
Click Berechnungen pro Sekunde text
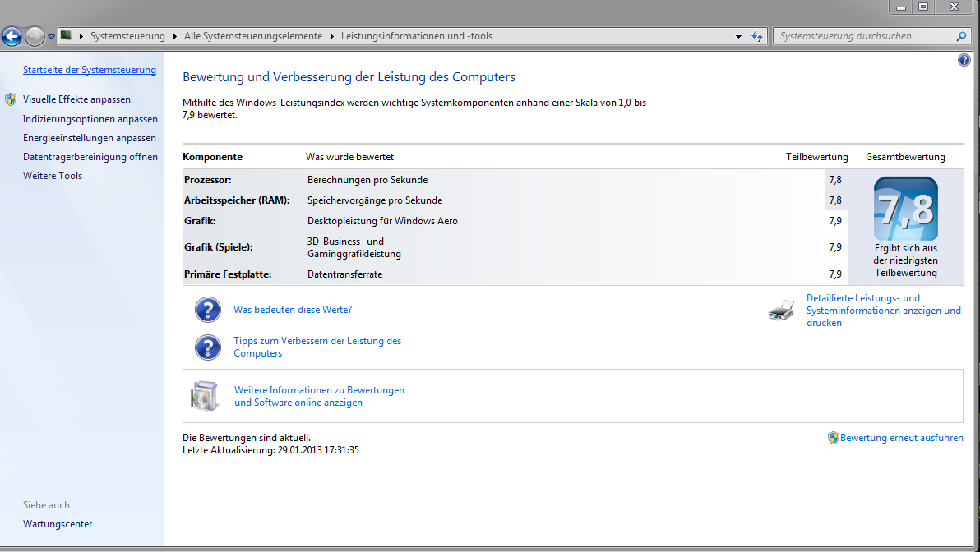pyautogui.click(x=367, y=180)
